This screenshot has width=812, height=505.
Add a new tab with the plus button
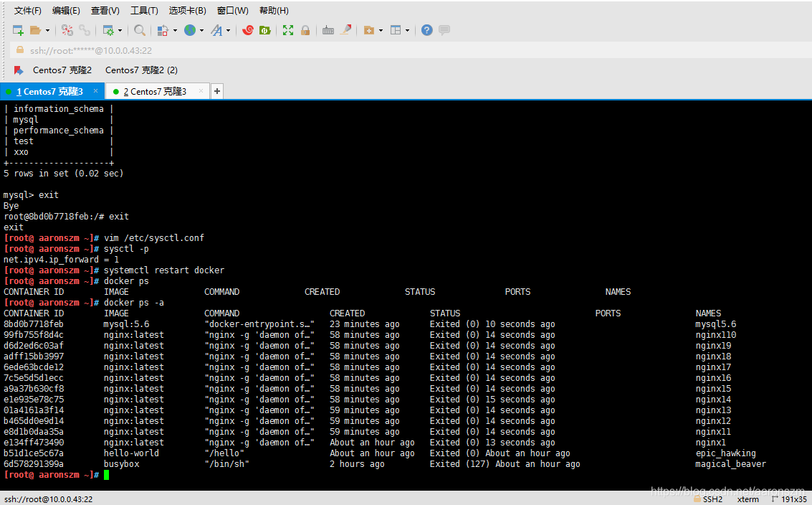pos(217,91)
